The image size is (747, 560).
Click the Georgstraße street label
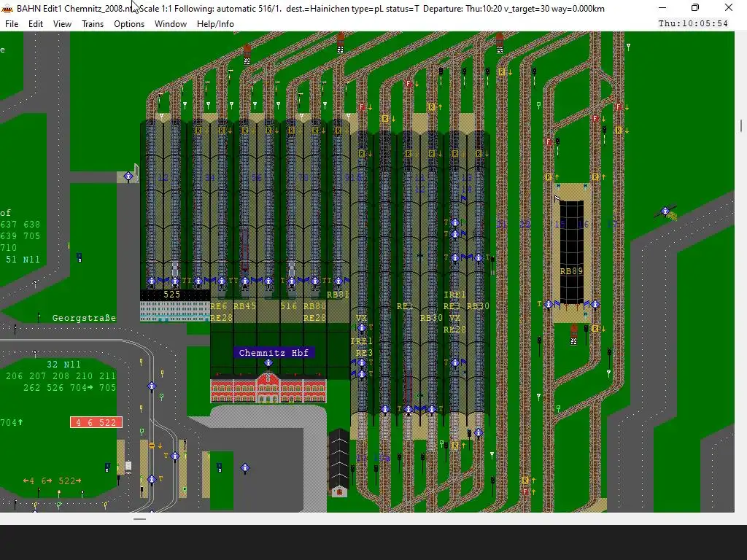pos(85,318)
